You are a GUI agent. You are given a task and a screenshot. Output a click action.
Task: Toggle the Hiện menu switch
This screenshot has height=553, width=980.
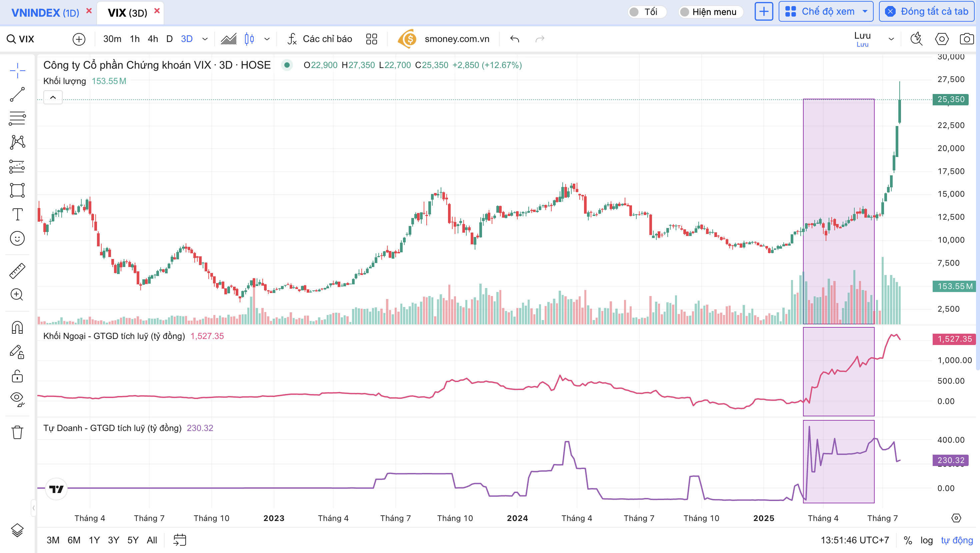coord(685,12)
